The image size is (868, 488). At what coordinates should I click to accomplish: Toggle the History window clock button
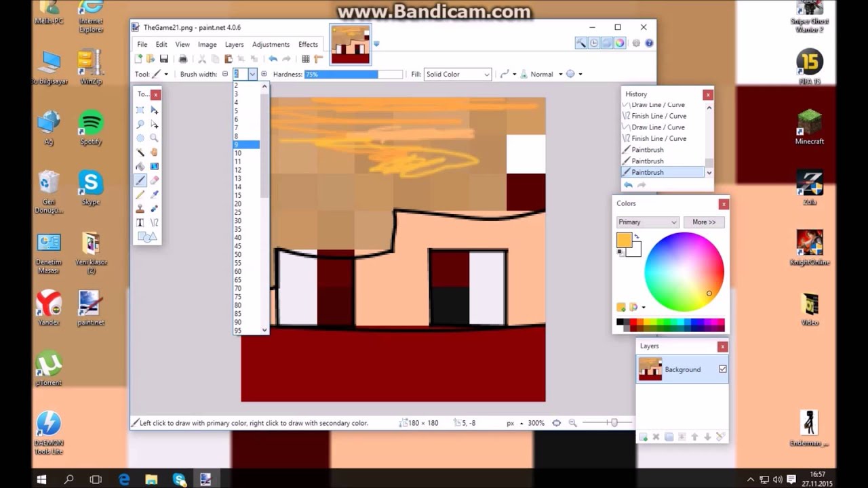593,43
